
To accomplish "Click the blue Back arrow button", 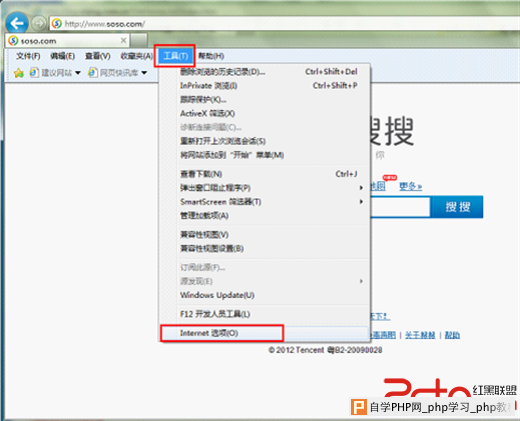I will tap(17, 23).
